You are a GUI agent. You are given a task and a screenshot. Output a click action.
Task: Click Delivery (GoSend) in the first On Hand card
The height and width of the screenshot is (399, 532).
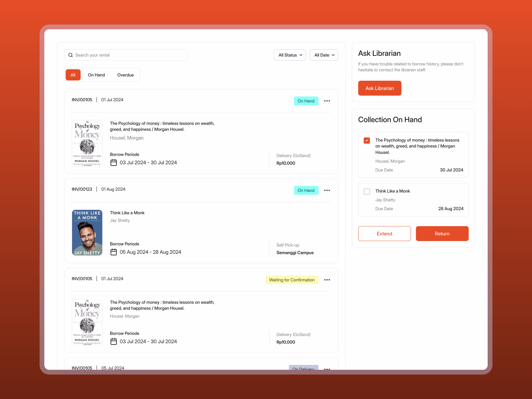[294, 156]
